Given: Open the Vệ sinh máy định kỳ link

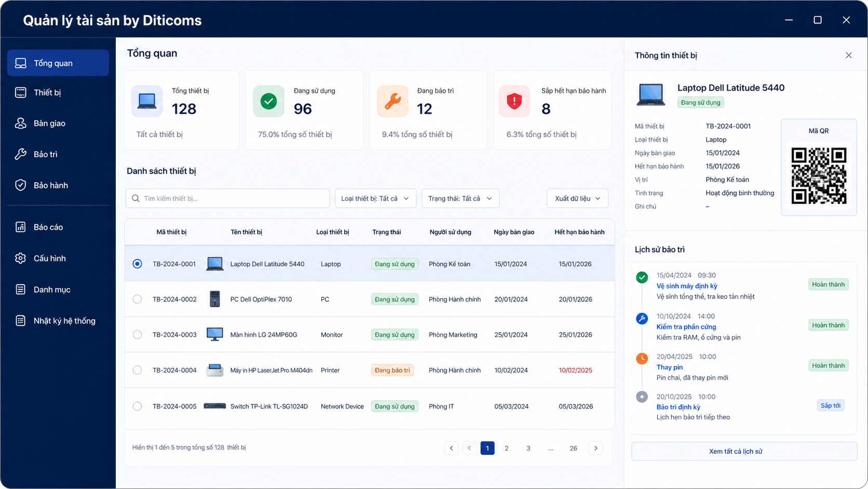Looking at the screenshot, I should [x=687, y=286].
